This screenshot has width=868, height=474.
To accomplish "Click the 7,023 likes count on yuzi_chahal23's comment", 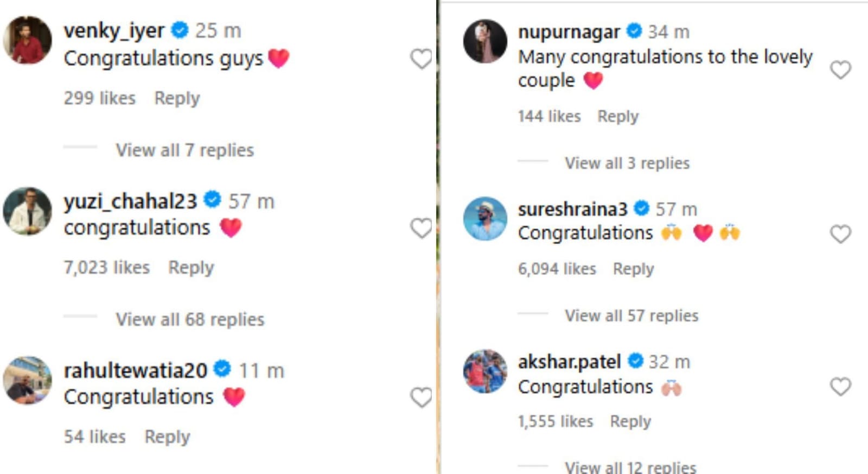I will coord(106,267).
